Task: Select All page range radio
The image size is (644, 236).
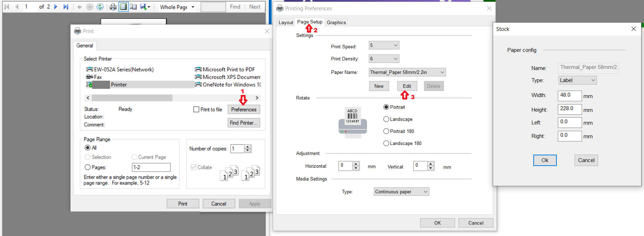Action: pyautogui.click(x=88, y=147)
